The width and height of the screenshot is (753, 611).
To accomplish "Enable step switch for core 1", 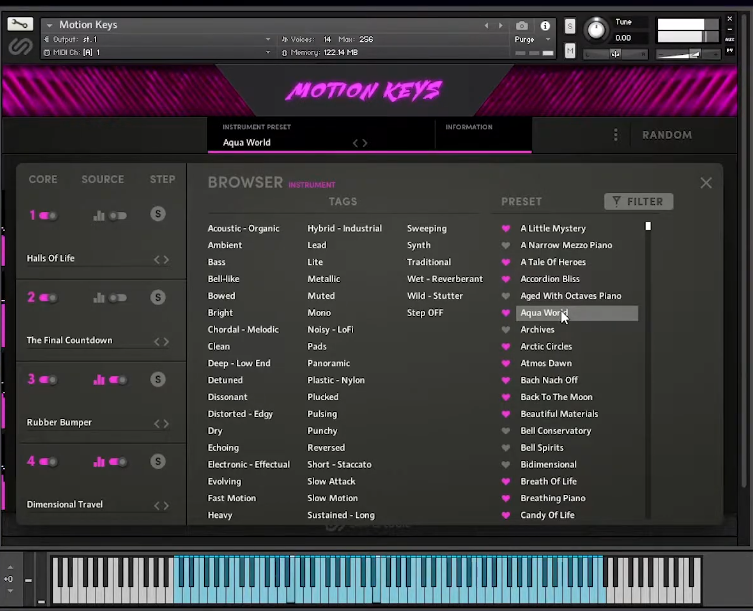I will click(x=118, y=216).
